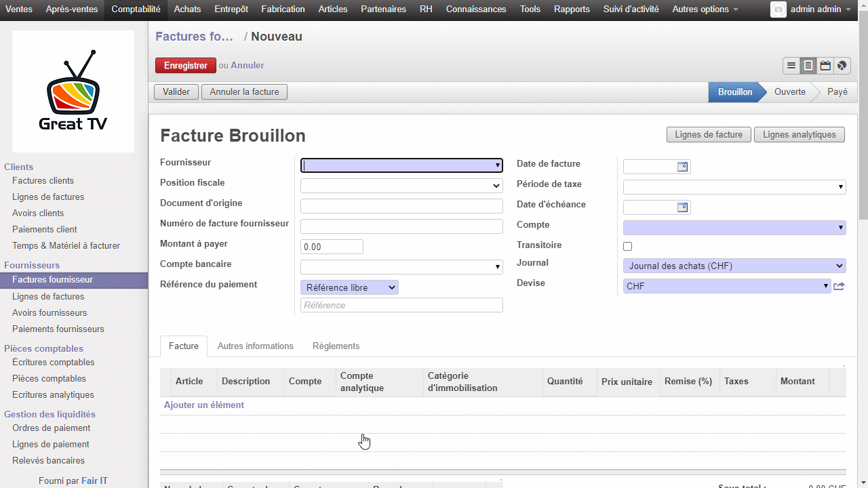The width and height of the screenshot is (868, 488).
Task: Open the Tools top menu
Action: (530, 9)
